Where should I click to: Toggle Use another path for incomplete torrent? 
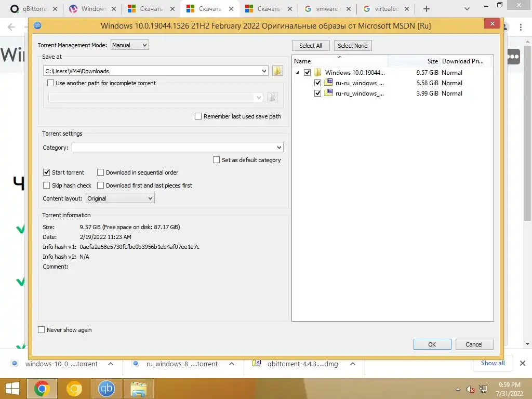[50, 83]
